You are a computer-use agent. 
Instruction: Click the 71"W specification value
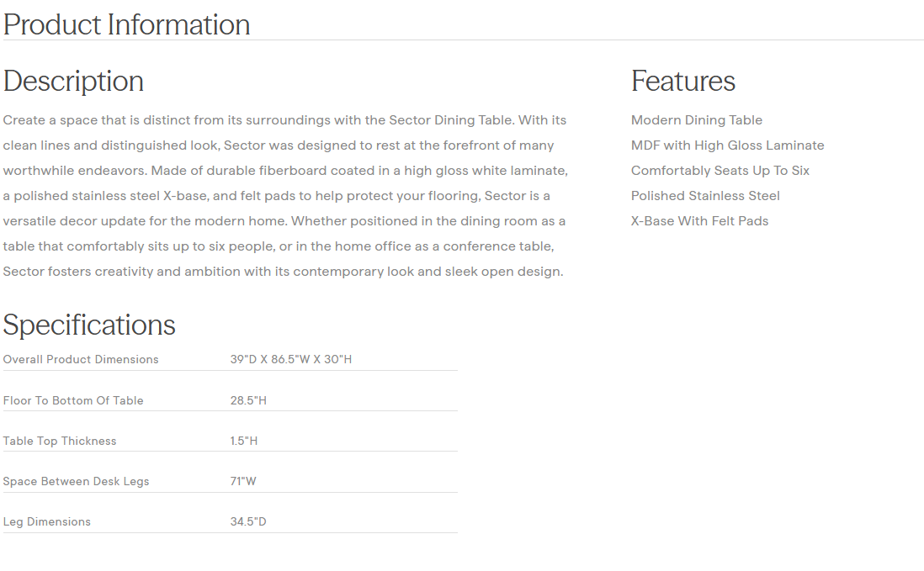243,481
